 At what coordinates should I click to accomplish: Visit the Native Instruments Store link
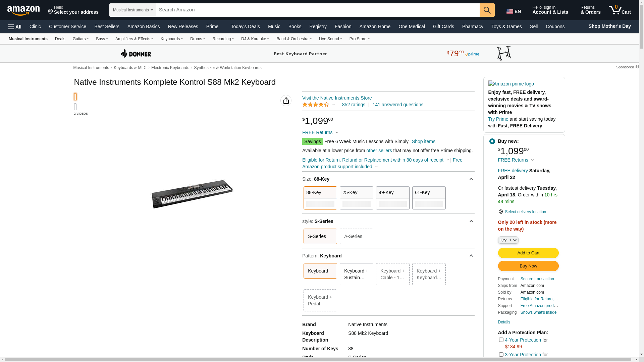click(337, 98)
